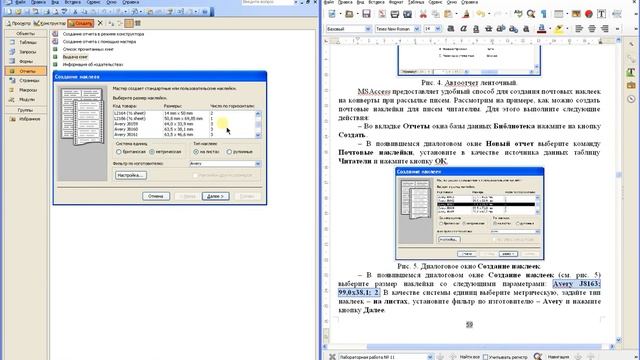
Task: Select the 'рулонные' label type radio
Action: (229, 152)
